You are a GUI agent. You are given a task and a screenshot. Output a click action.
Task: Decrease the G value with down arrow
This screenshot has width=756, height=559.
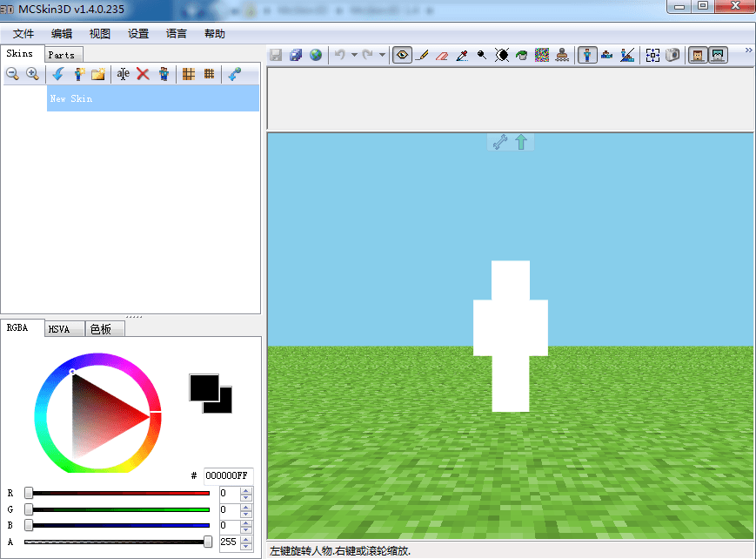point(246,513)
